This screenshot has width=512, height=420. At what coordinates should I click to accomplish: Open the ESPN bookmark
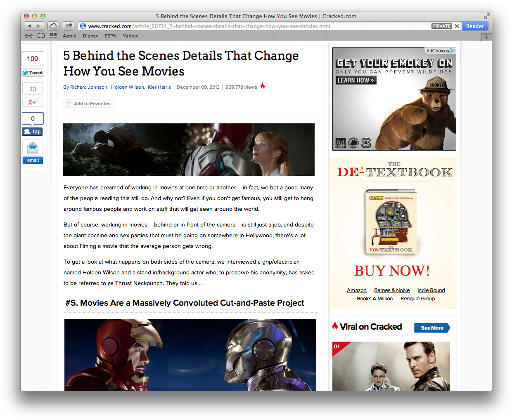[x=111, y=36]
